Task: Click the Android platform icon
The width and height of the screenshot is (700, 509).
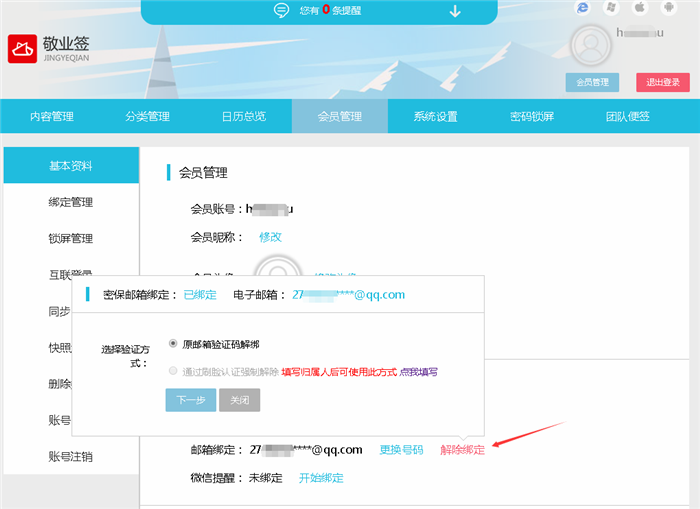Action: (668, 8)
